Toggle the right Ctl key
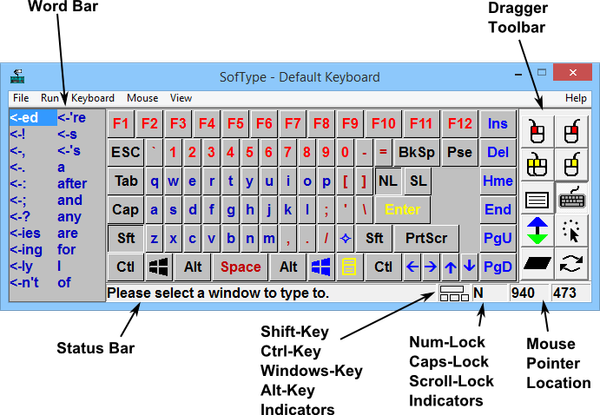Viewport: 600px width, 415px height. click(383, 267)
